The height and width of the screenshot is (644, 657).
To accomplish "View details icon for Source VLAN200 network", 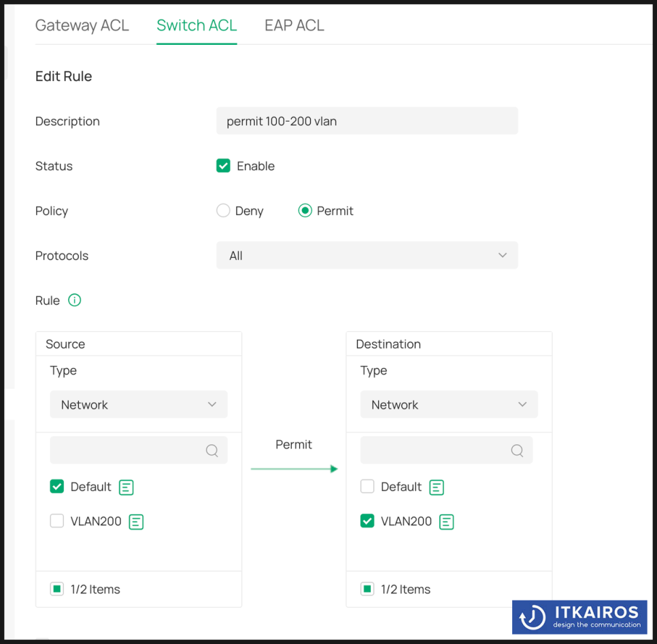I will pyautogui.click(x=136, y=522).
